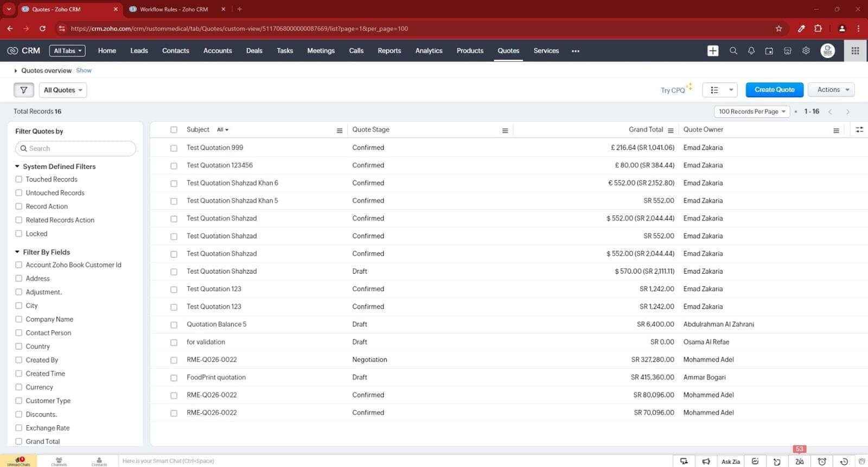Open the Subject column menu icon

click(x=340, y=130)
